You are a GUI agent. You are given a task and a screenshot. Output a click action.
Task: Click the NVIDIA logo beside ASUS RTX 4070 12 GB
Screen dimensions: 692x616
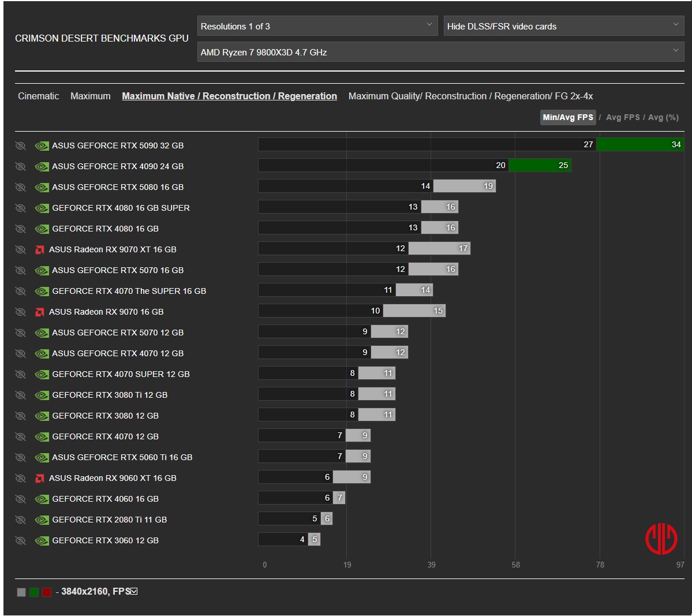coord(42,353)
